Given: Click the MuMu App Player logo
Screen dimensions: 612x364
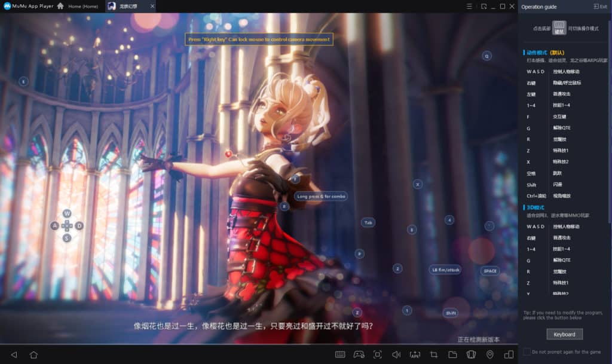Looking at the screenshot, I should [x=7, y=6].
